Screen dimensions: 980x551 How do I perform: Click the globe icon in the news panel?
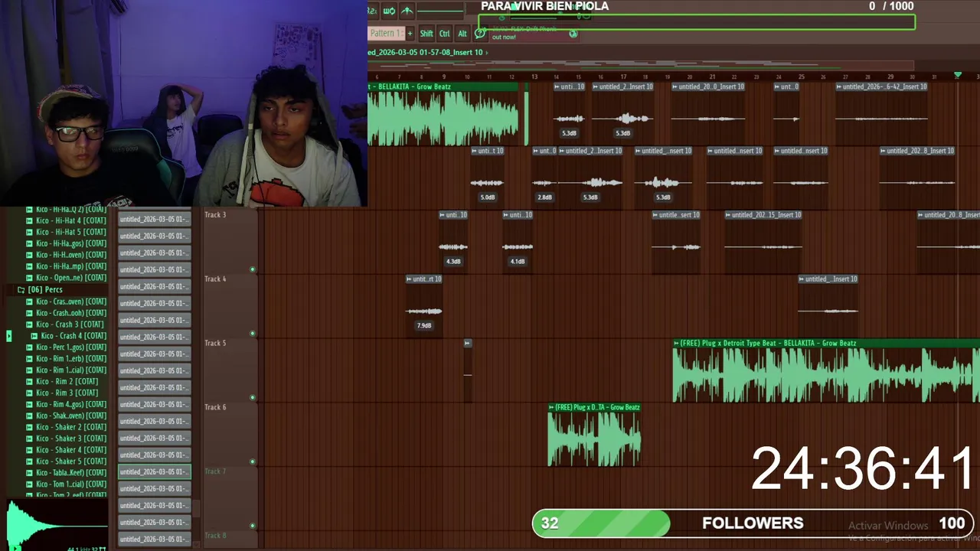[573, 33]
